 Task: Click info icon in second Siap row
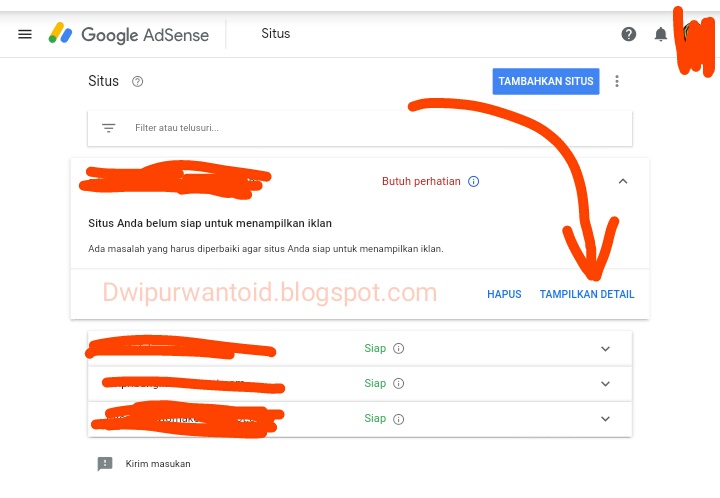(399, 383)
